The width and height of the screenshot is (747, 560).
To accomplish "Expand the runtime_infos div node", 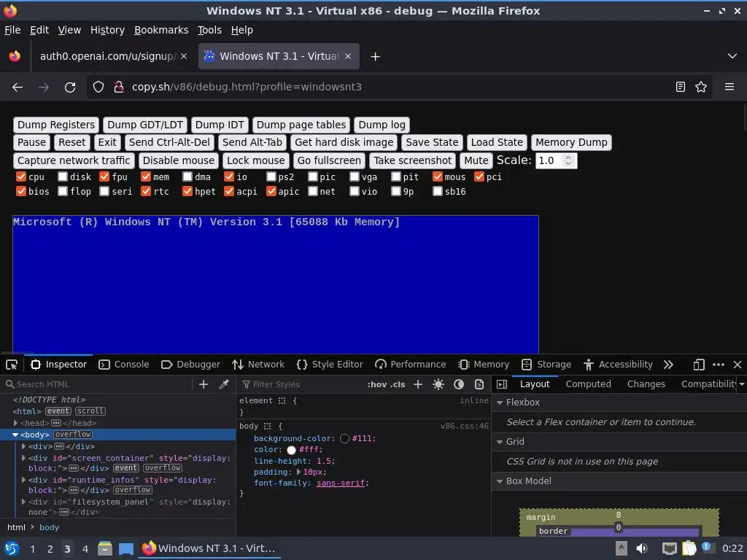I will [x=24, y=480].
